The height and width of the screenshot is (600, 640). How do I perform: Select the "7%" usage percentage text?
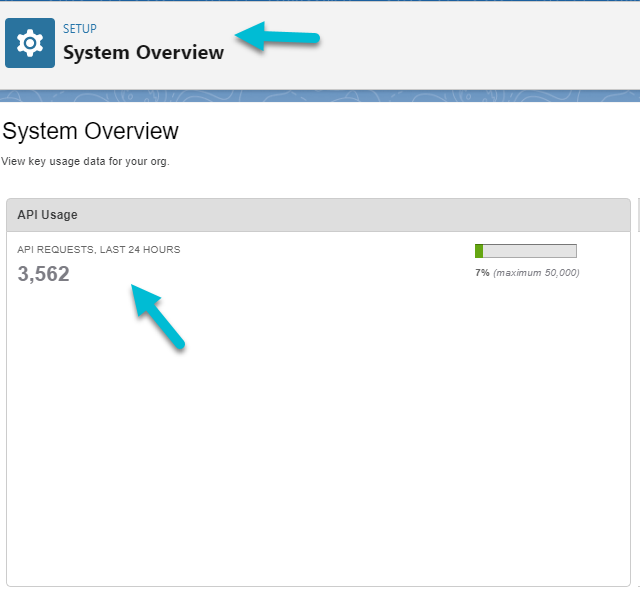(482, 273)
